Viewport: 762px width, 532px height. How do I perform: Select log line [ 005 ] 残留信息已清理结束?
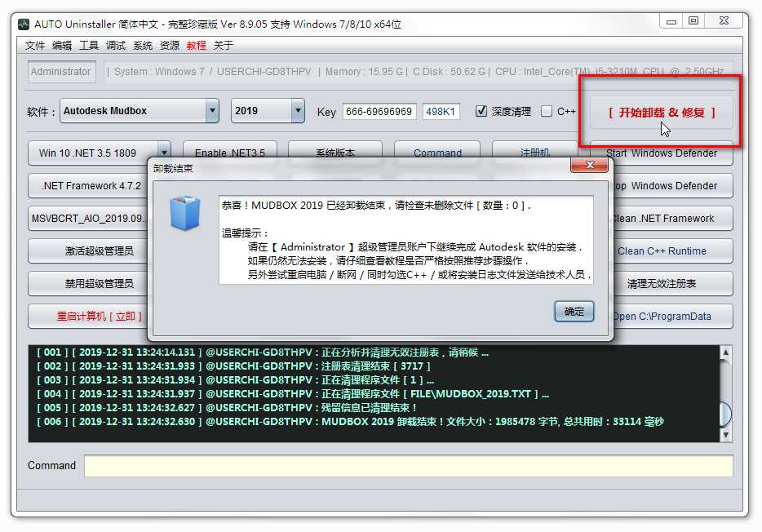227,408
